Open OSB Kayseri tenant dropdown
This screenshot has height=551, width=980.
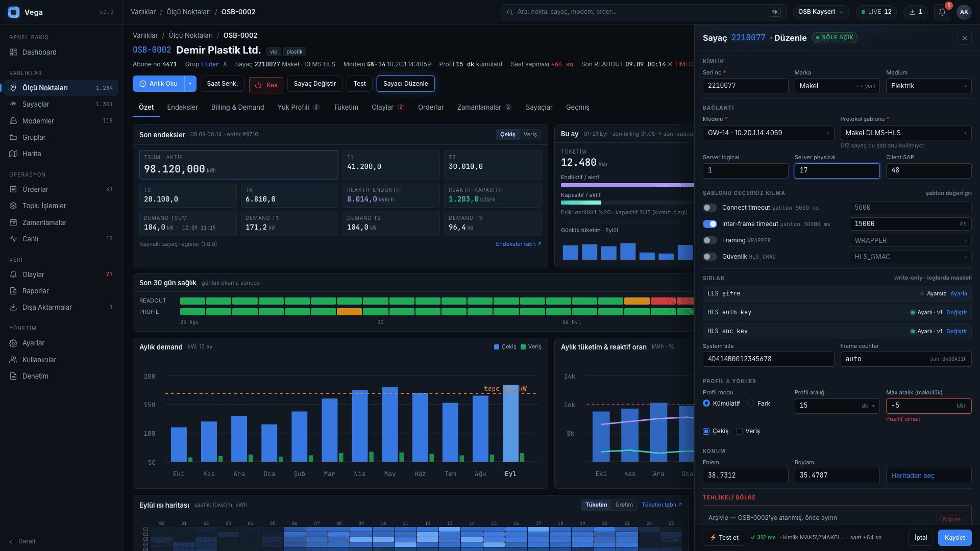pyautogui.click(x=821, y=12)
